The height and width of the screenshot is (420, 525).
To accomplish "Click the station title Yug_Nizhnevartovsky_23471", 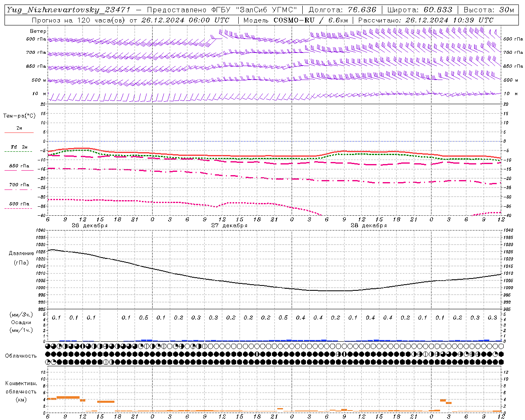I will click(x=68, y=10).
